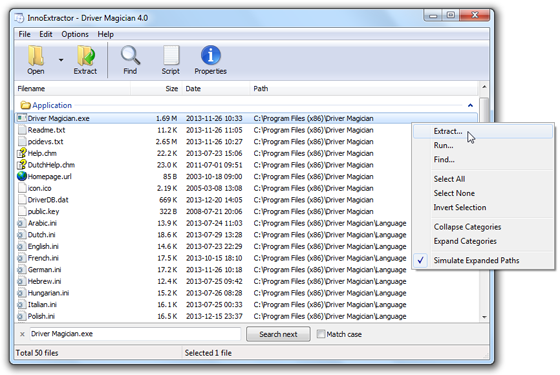Click the scrollbar up arrow

[484, 87]
